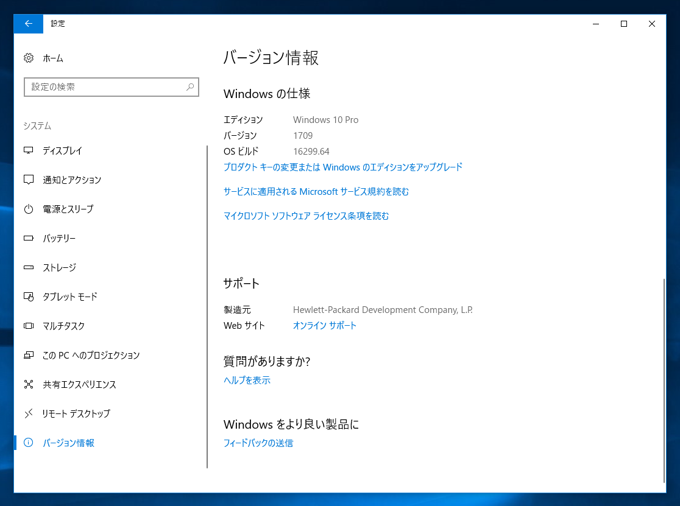680x506 pixels.
Task: Click the フィードバックの送信 link
Action: coord(258,443)
